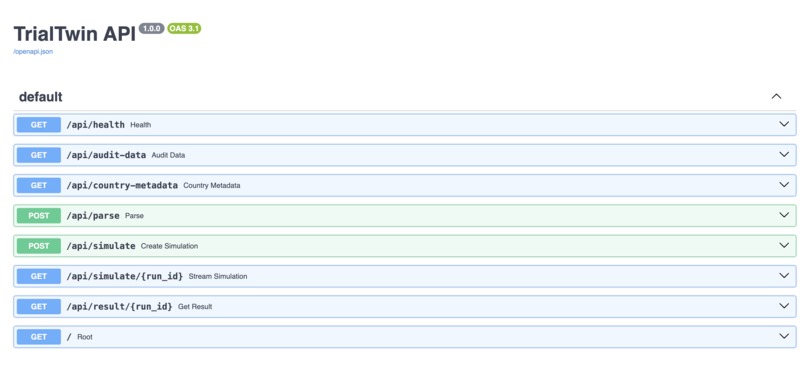Click GET badge for /api/health
Image resolution: width=806 pixels, height=368 pixels.
click(x=39, y=124)
